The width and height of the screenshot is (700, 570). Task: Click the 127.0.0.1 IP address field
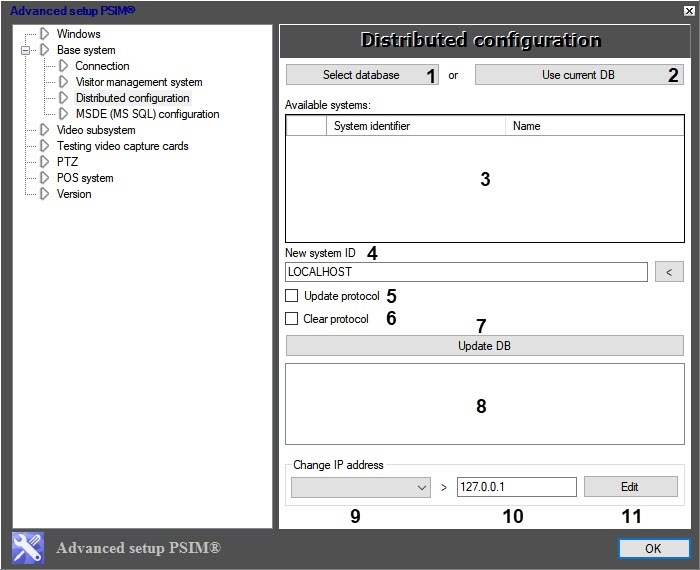coord(517,487)
